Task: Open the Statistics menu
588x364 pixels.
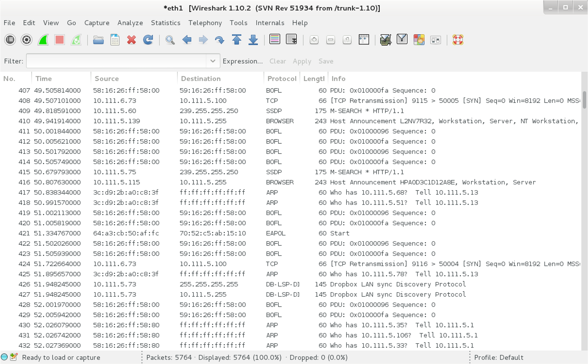Action: 166,23
